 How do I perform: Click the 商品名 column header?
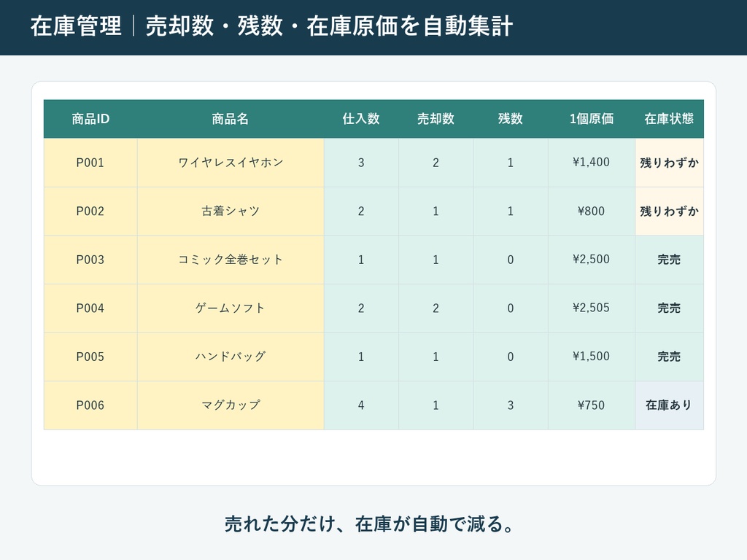pos(231,119)
